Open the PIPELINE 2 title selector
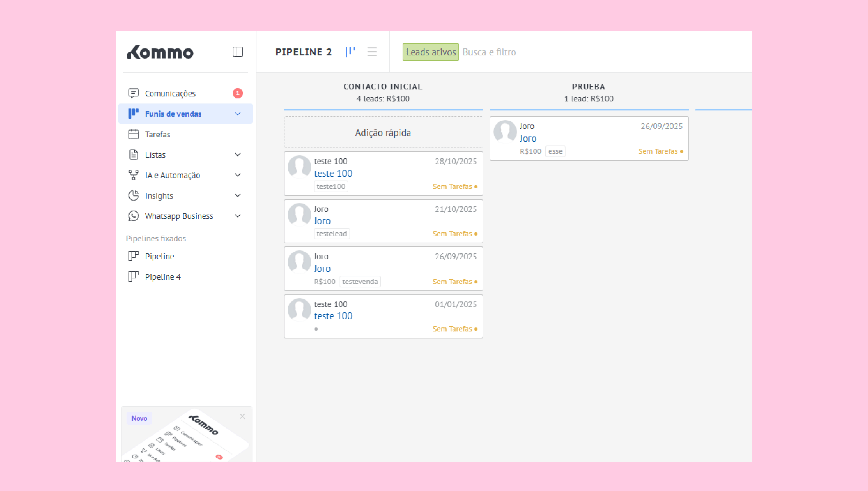 303,52
